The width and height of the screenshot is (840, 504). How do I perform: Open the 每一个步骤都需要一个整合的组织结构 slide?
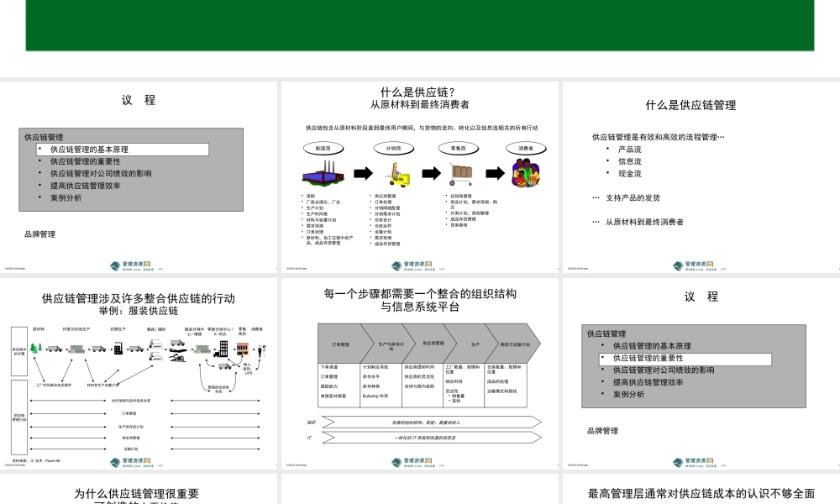419,373
